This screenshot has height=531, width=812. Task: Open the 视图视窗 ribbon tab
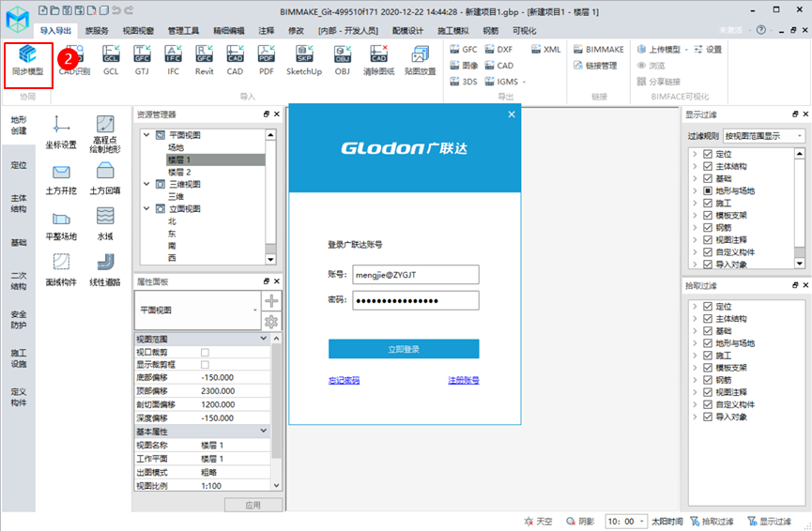(x=138, y=31)
